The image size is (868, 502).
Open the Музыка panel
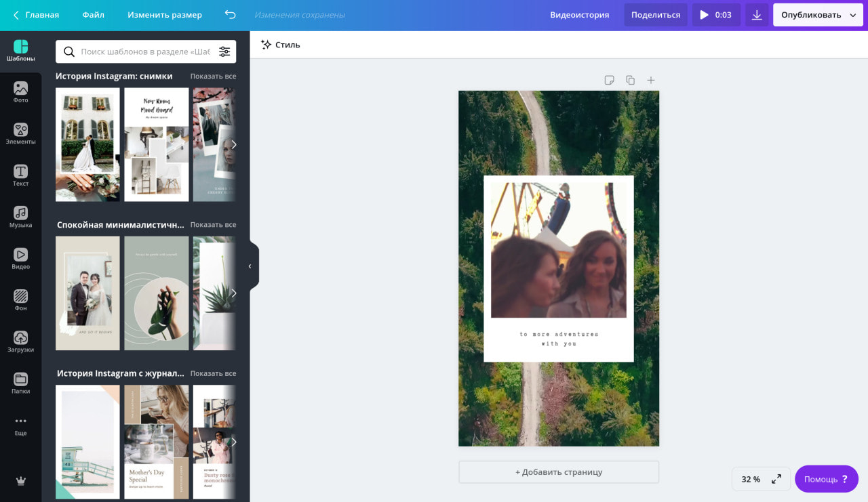point(20,217)
